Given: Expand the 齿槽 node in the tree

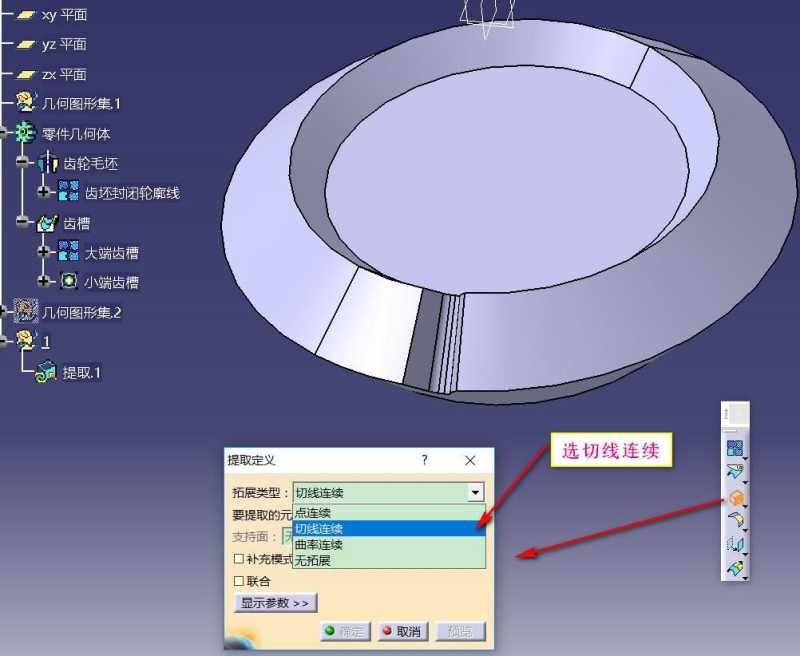Looking at the screenshot, I should coord(24,222).
